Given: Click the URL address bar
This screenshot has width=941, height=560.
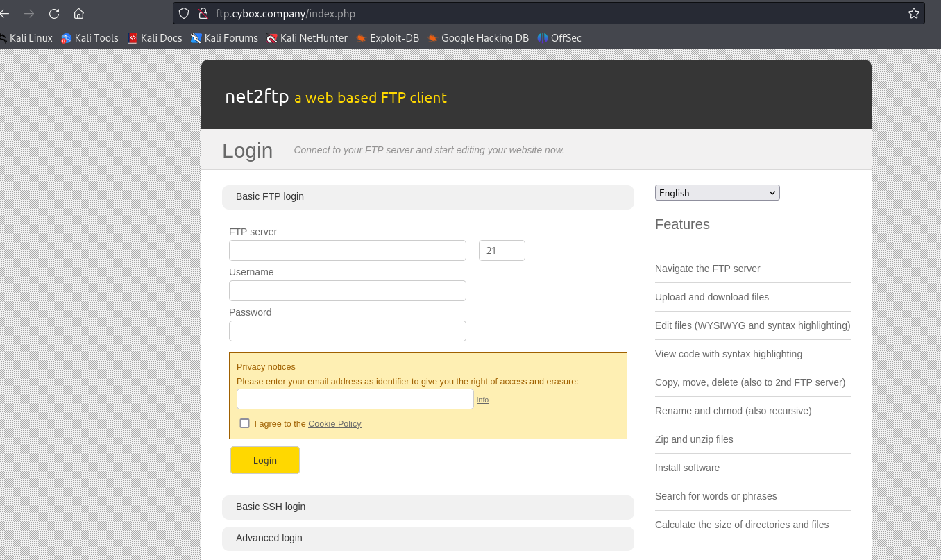Looking at the screenshot, I should click(x=548, y=13).
